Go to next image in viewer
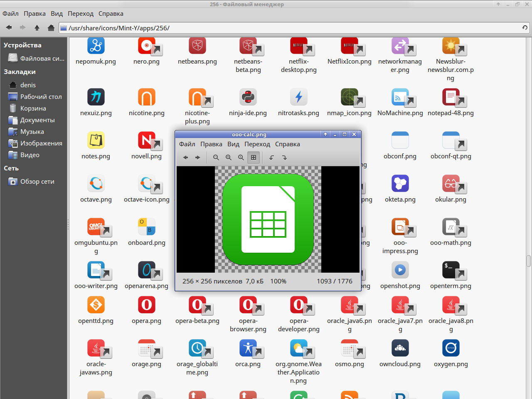The width and height of the screenshot is (532, 399). pyautogui.click(x=198, y=158)
